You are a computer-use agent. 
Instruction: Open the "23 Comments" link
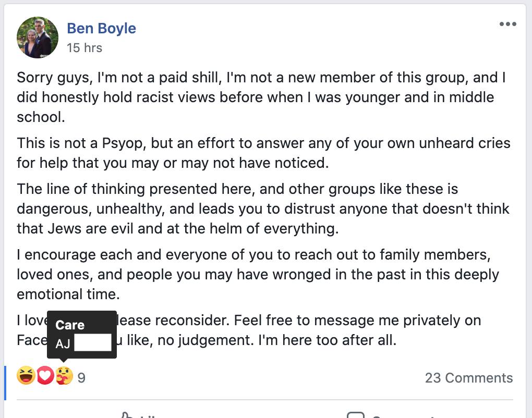(x=468, y=378)
